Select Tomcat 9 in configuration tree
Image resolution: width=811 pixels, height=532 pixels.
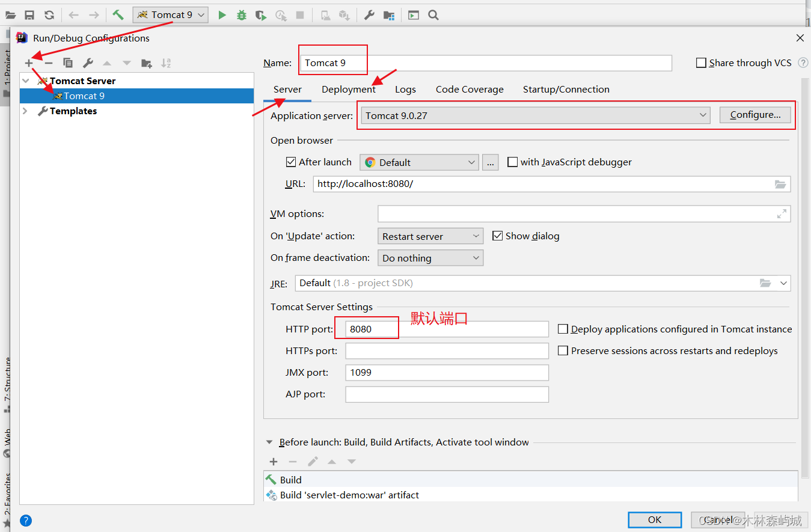(137, 96)
